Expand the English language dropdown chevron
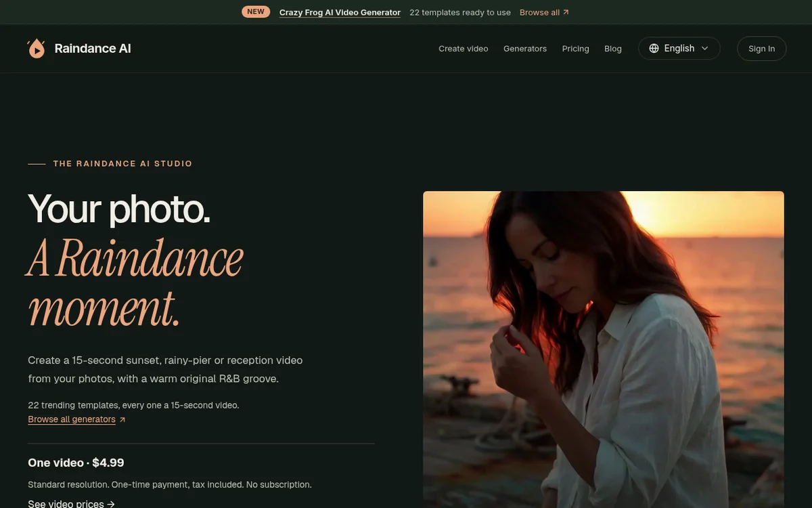This screenshot has height=508, width=812. pyautogui.click(x=704, y=48)
